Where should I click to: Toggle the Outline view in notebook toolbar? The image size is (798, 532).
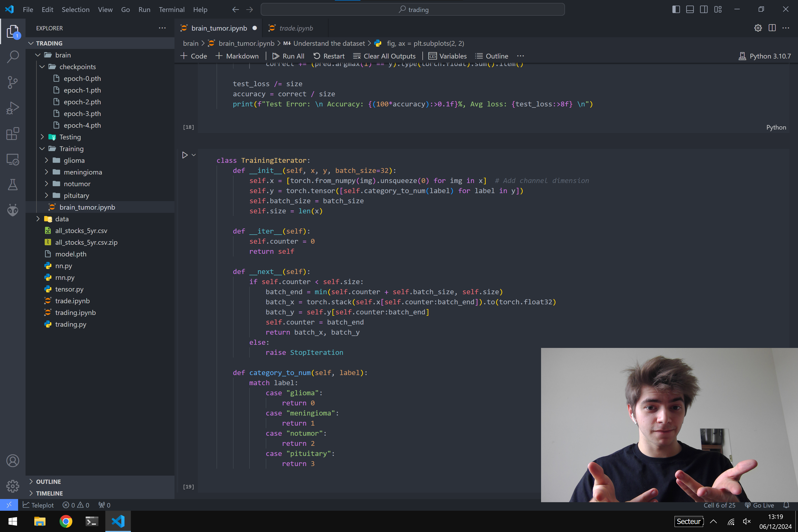tap(492, 56)
